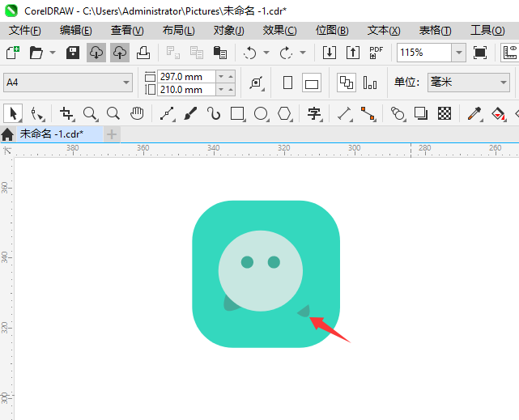Image resolution: width=519 pixels, height=420 pixels.
Task: Apply layout to current page only
Action: (x=370, y=83)
